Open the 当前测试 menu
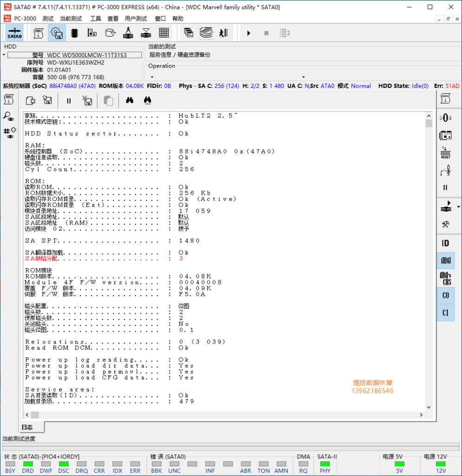This screenshot has height=476, width=462. click(x=71, y=19)
